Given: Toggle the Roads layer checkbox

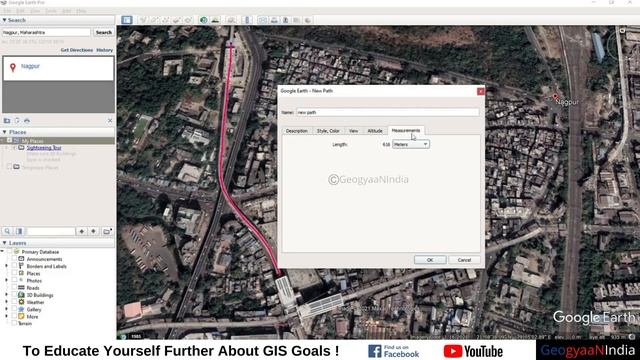Looking at the screenshot, I should point(14,288).
